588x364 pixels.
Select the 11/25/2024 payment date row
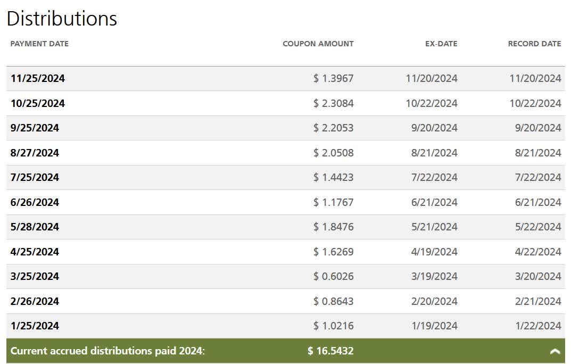pos(38,78)
